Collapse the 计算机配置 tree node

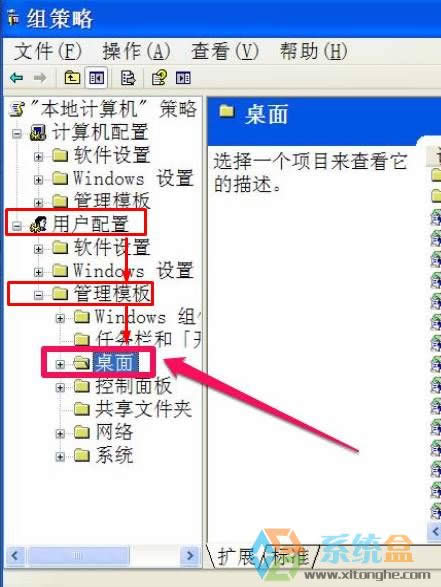coord(16,134)
